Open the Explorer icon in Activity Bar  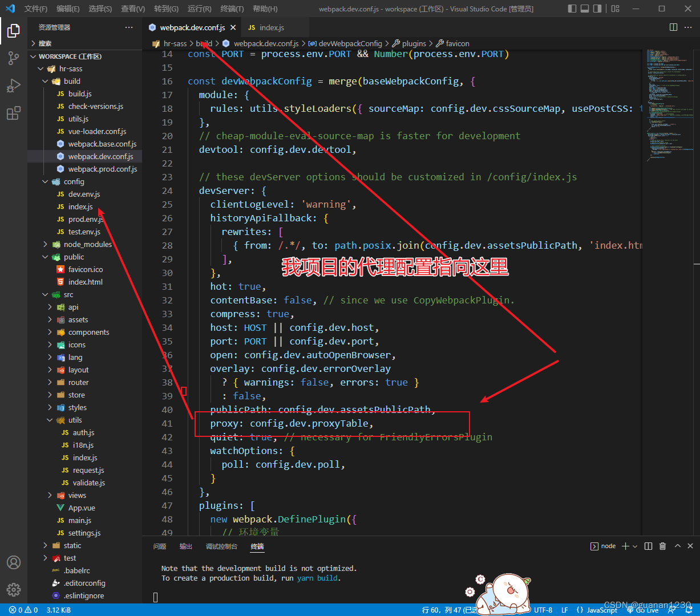(13, 31)
